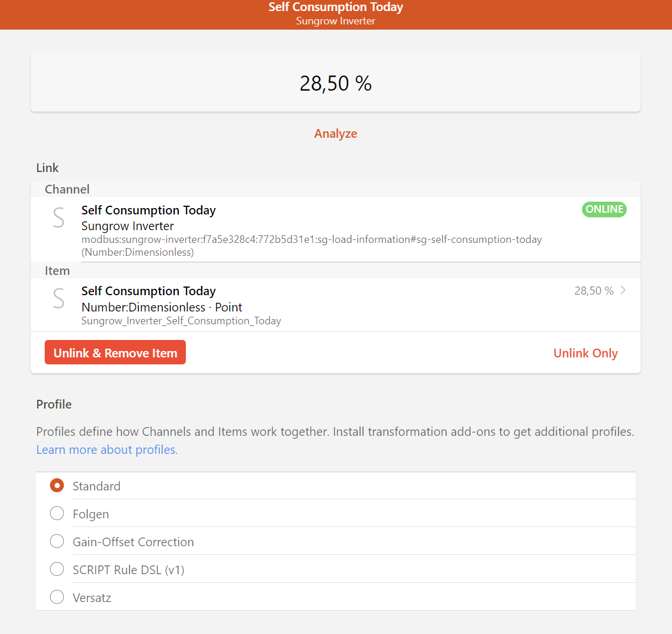
Task: Click the S icon in Channel row
Action: point(59,218)
